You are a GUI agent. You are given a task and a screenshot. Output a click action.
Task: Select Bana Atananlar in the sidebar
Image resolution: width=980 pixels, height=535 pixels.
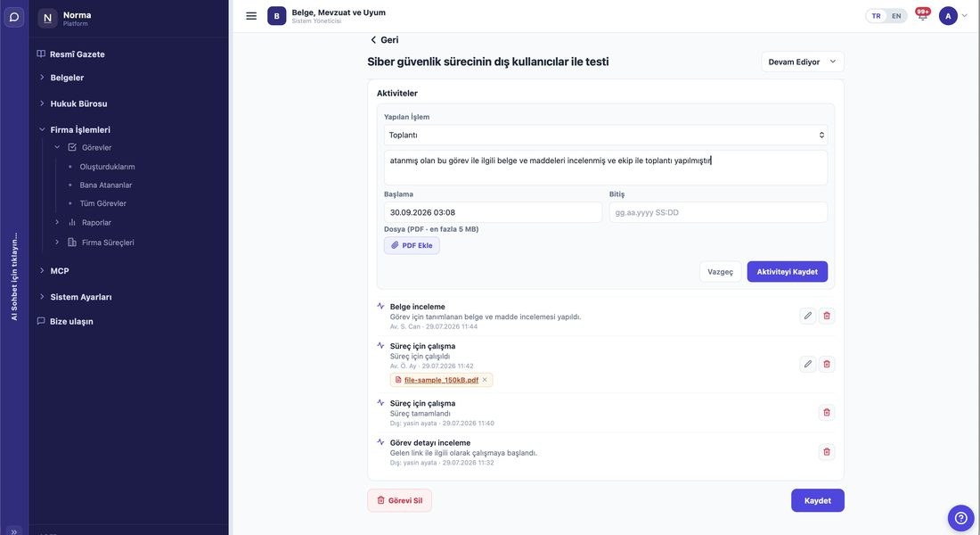point(106,185)
